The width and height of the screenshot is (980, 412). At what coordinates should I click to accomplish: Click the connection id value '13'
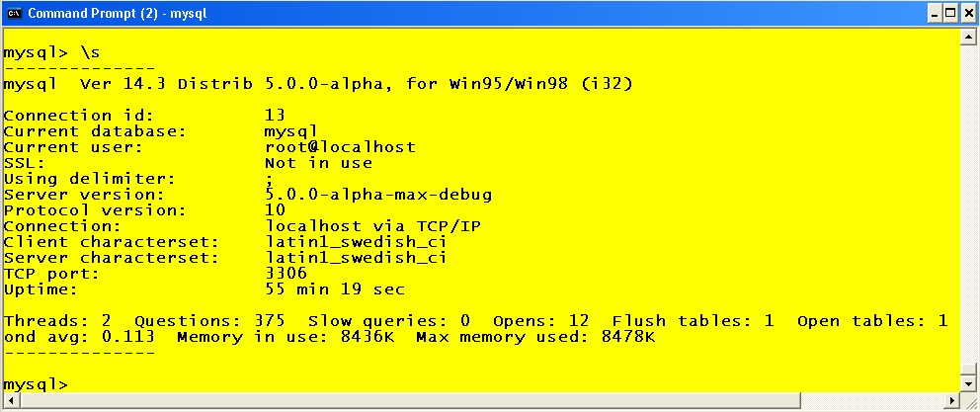tap(275, 115)
